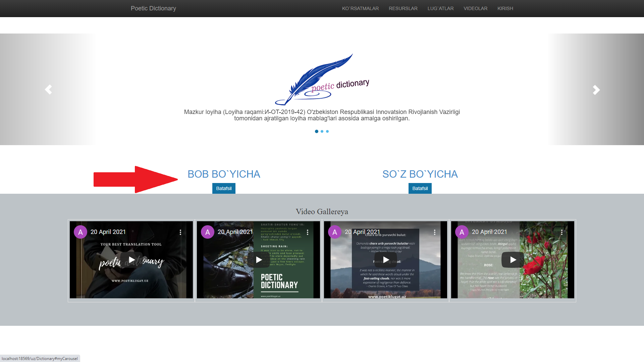Click the Poetic Dictionary brand title
This screenshot has width=644, height=362.
pos(153,8)
